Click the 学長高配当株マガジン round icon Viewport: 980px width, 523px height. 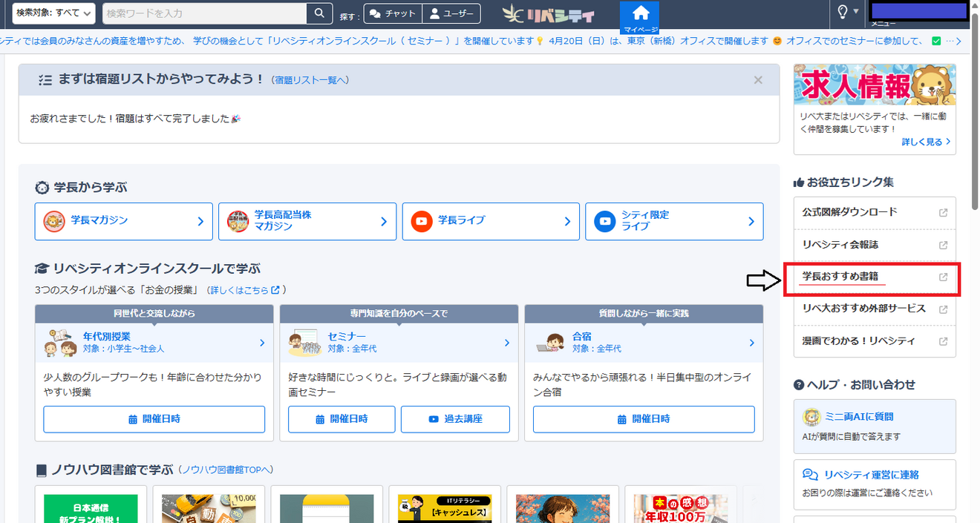(x=238, y=221)
